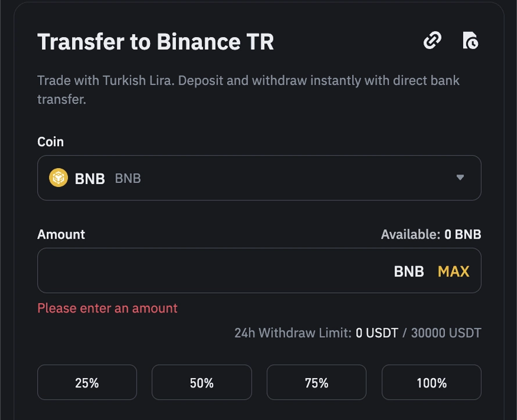Click the caret arrow in Coin selector

[x=460, y=178]
